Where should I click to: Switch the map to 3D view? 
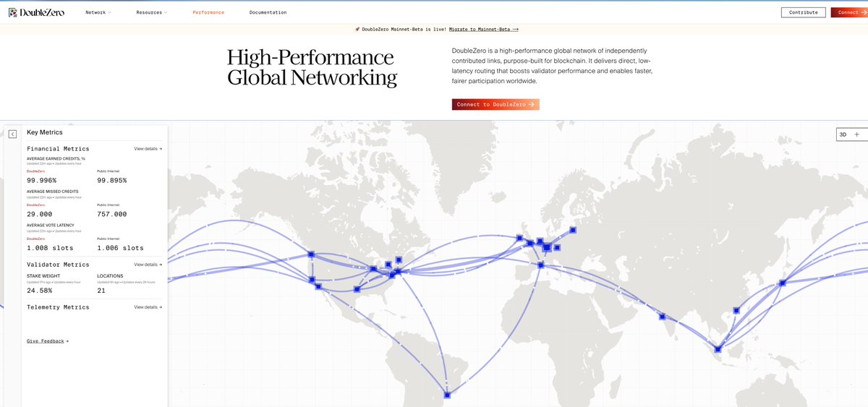point(843,134)
